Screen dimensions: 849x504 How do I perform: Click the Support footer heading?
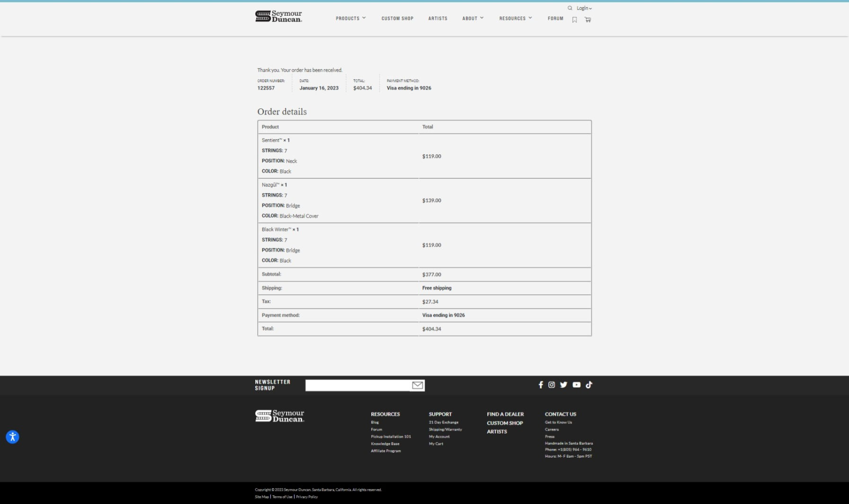[440, 414]
